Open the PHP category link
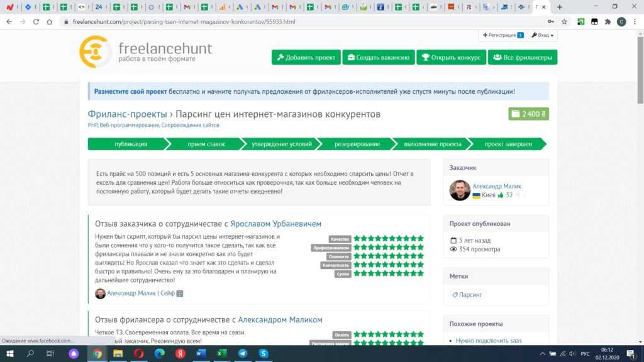This screenshot has width=644, height=362. pos(92,125)
